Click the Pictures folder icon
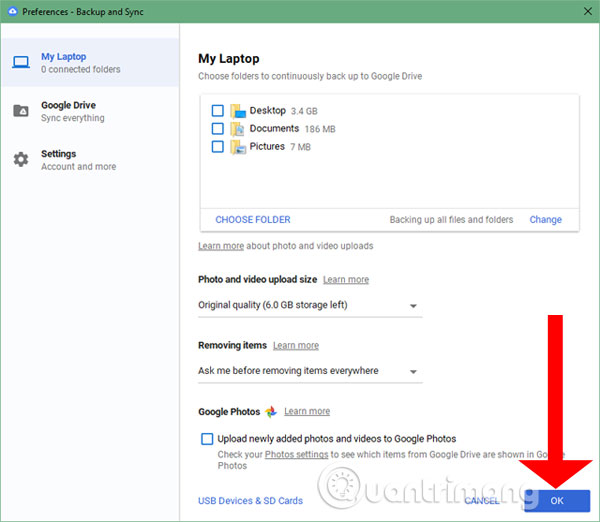This screenshot has width=600, height=522. pos(238,147)
